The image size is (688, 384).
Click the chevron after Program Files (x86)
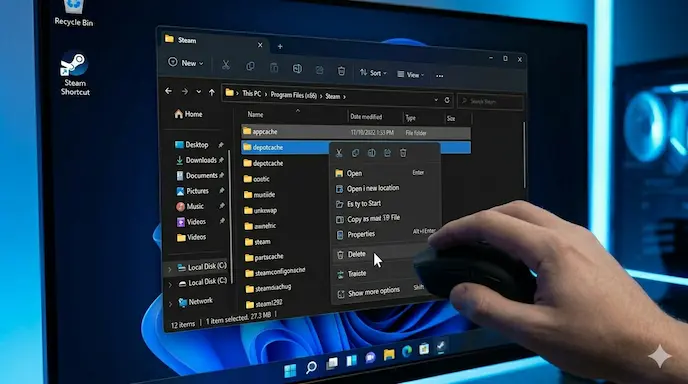click(x=321, y=96)
